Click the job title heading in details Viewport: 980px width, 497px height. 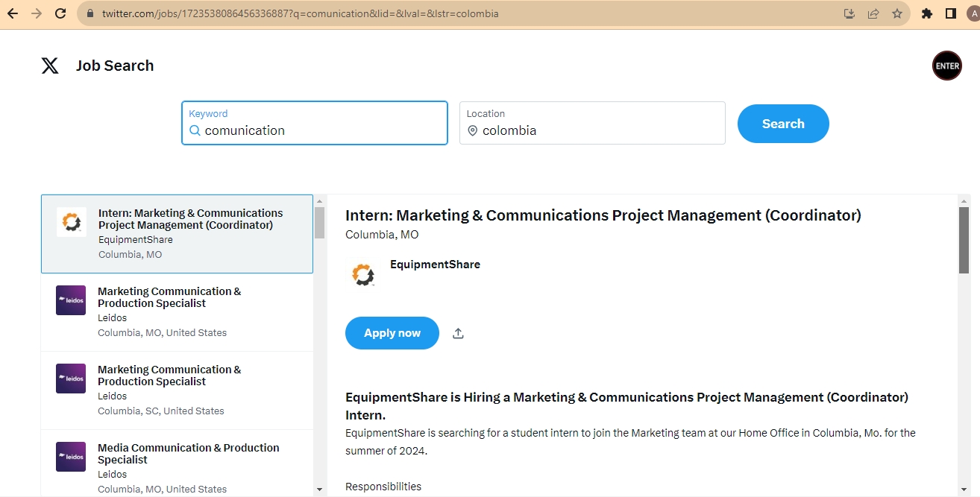[603, 215]
